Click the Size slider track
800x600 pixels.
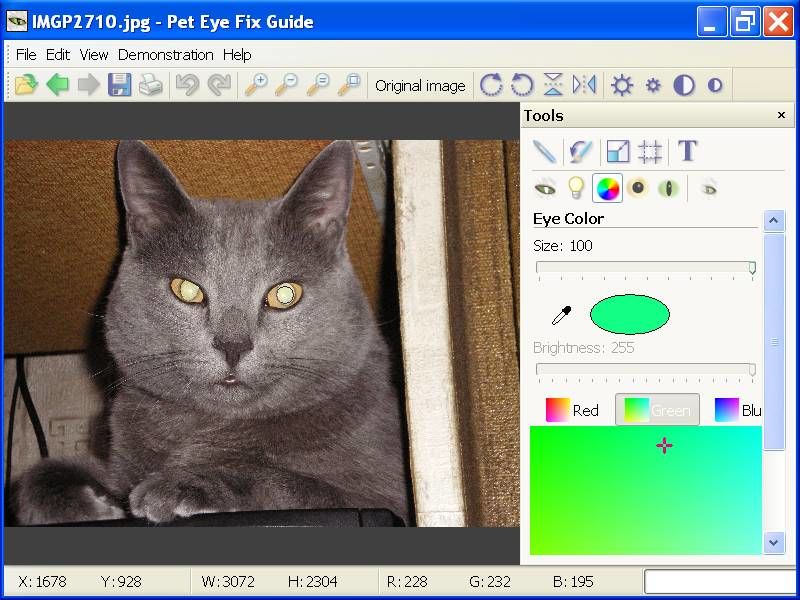coord(645,267)
